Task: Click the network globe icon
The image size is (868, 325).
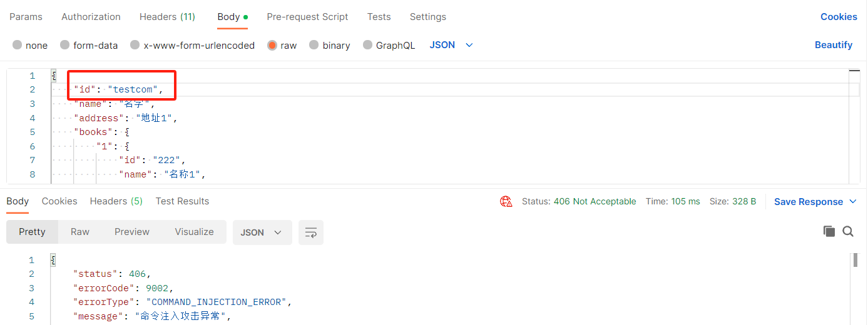Action: pos(506,201)
